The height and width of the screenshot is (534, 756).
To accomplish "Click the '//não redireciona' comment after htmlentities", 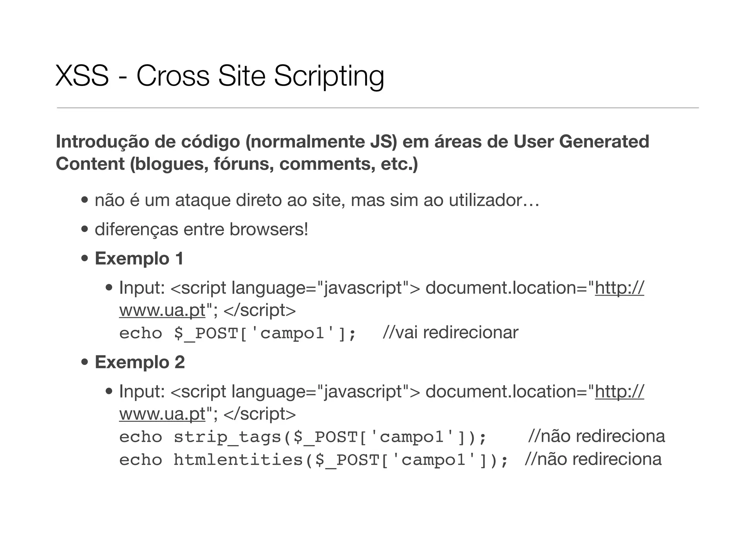I will point(593,459).
